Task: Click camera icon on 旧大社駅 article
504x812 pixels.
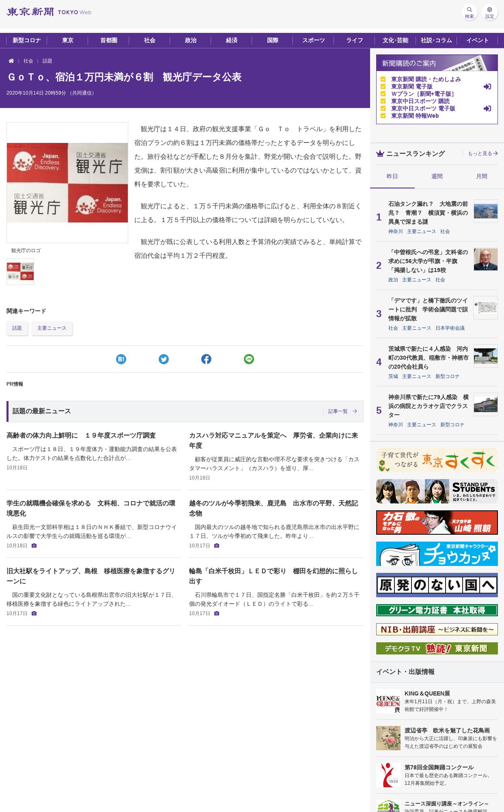Action: click(34, 613)
